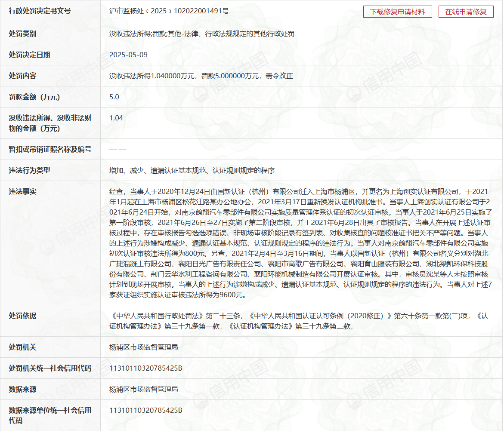504x433 pixels.
Task: Click the 违法事实 row label
Action: tap(22, 191)
